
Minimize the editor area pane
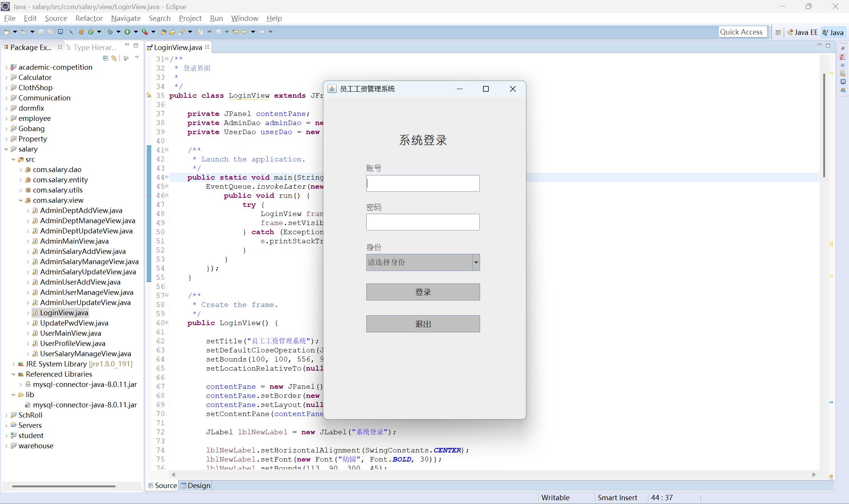[x=819, y=45]
